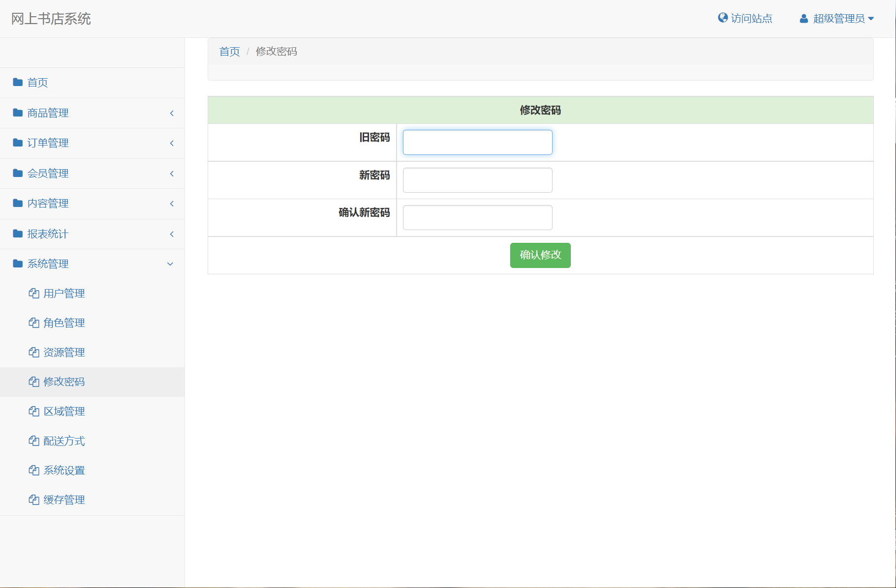Click the folder icon next to 首页

tap(18, 82)
